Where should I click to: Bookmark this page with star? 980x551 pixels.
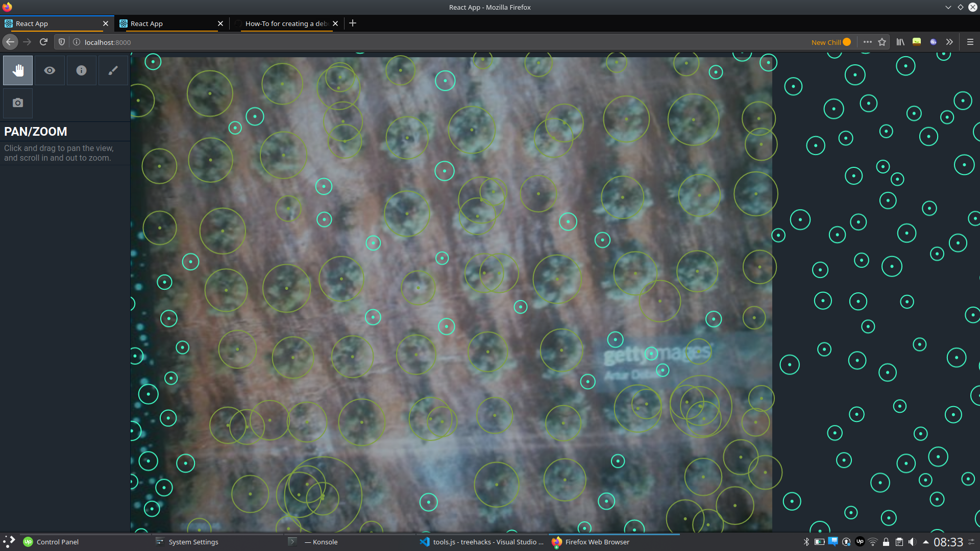[882, 42]
